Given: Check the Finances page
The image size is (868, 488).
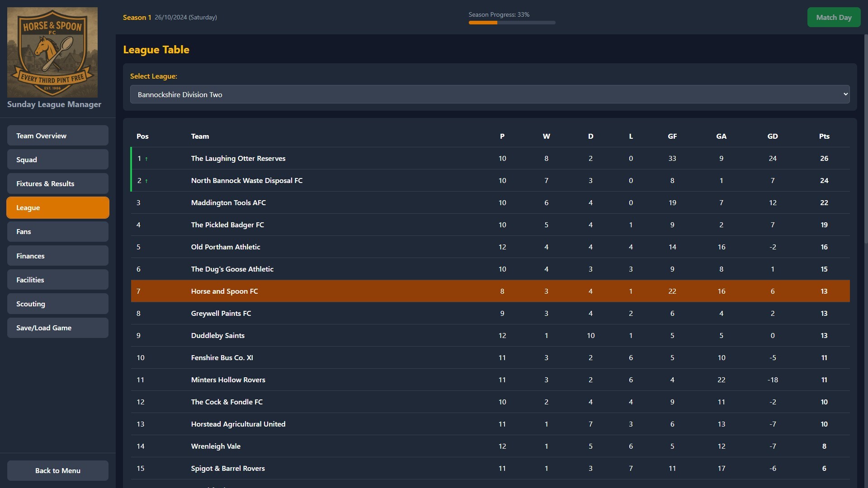Looking at the screenshot, I should [x=57, y=255].
